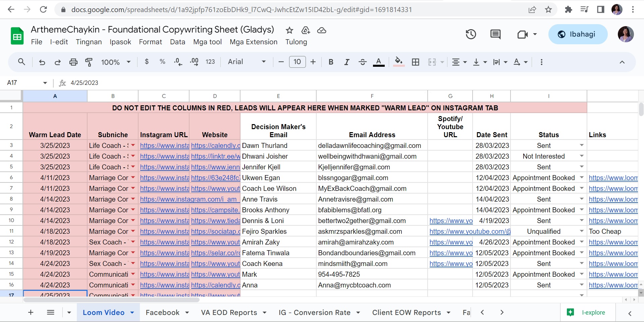Expand the 100% zoom dropdown
The width and height of the screenshot is (644, 322).
pos(115,62)
